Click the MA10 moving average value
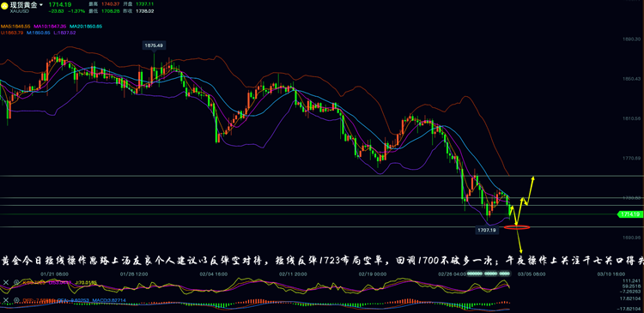This screenshot has width=644, height=313. pos(50,27)
